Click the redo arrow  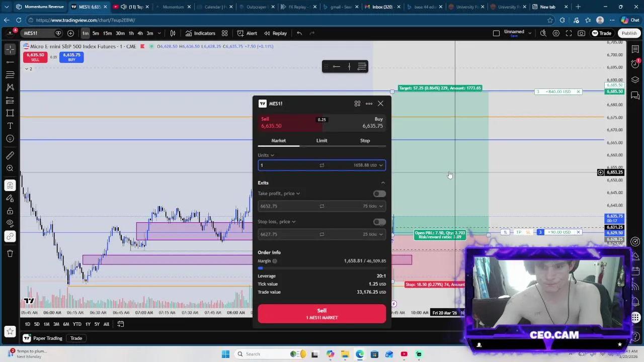click(x=312, y=33)
